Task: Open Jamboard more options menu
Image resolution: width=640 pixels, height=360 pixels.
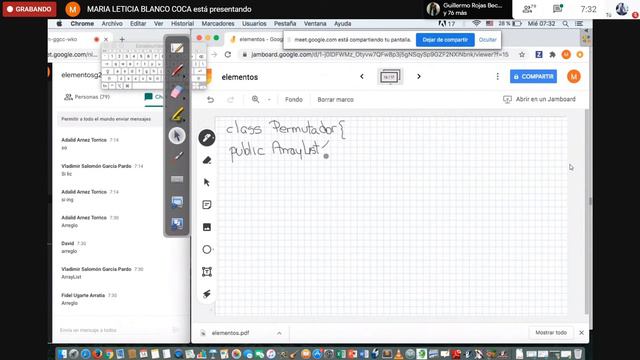Action: point(497,76)
